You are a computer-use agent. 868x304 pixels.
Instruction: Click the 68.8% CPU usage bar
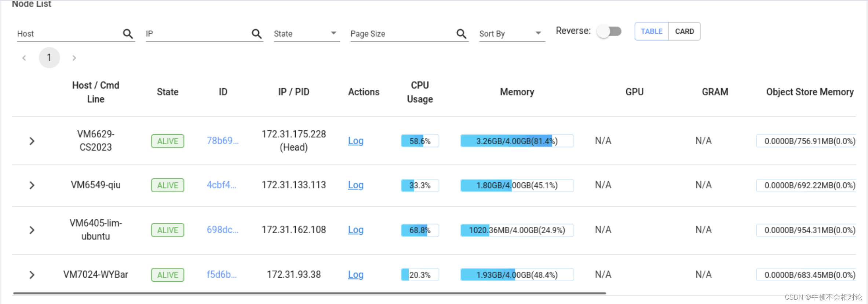pyautogui.click(x=420, y=230)
